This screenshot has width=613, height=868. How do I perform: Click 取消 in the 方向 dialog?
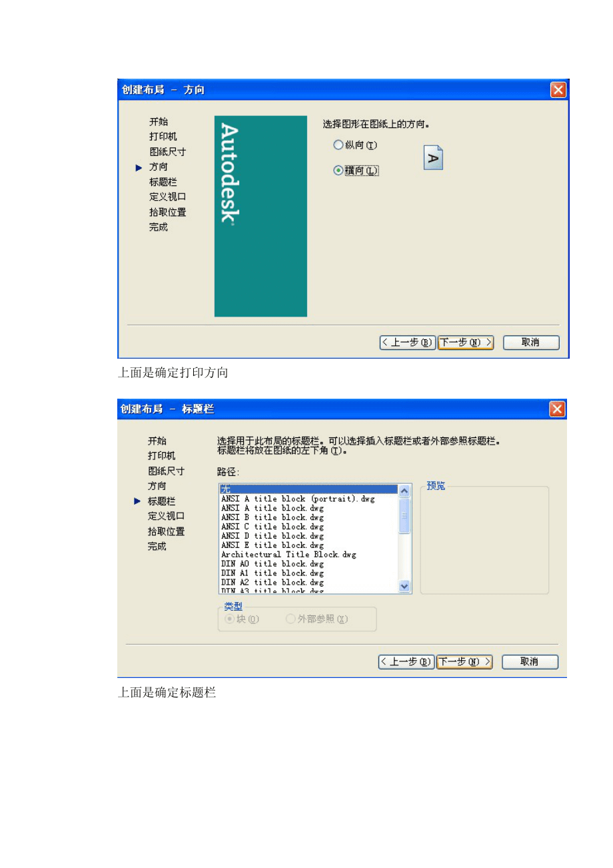531,343
